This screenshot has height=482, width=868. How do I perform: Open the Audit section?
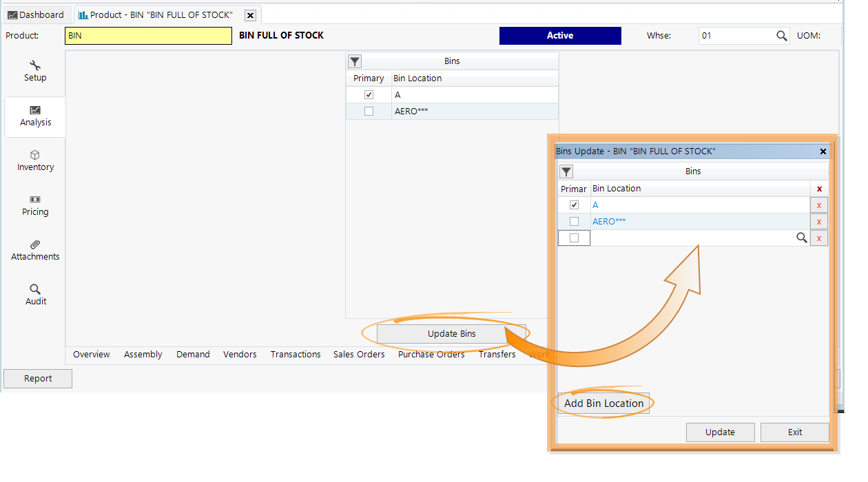[x=34, y=294]
